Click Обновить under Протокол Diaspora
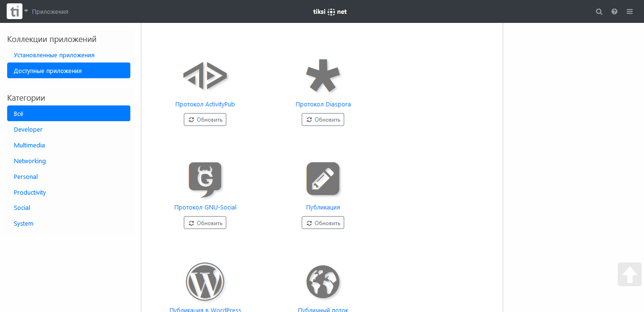The height and width of the screenshot is (312, 644). pos(323,120)
